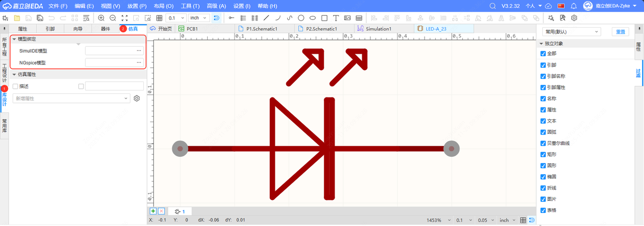Select the line drawing tool
This screenshot has width=644, height=226.
pos(266,18)
